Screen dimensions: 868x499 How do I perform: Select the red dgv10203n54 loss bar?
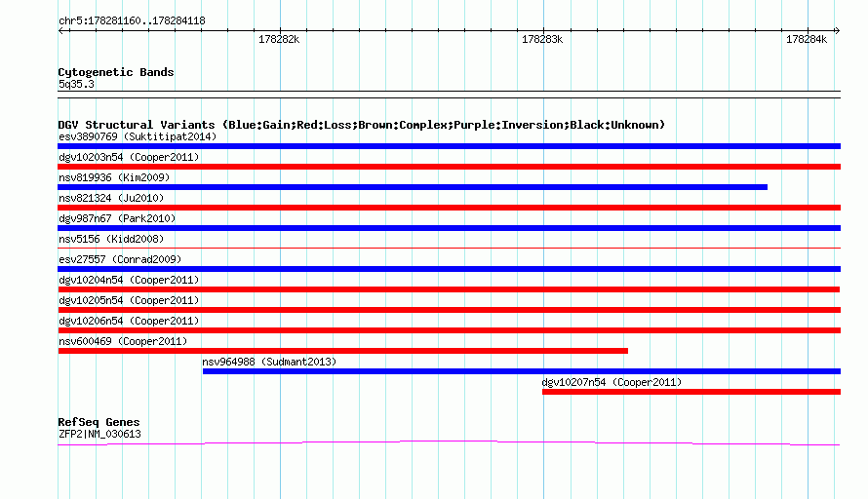pyautogui.click(x=449, y=167)
